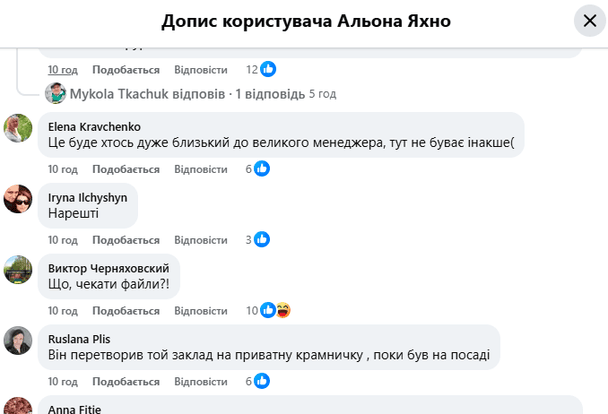
Task: Open Elena Kravchenko's profile picture
Action: click(18, 128)
